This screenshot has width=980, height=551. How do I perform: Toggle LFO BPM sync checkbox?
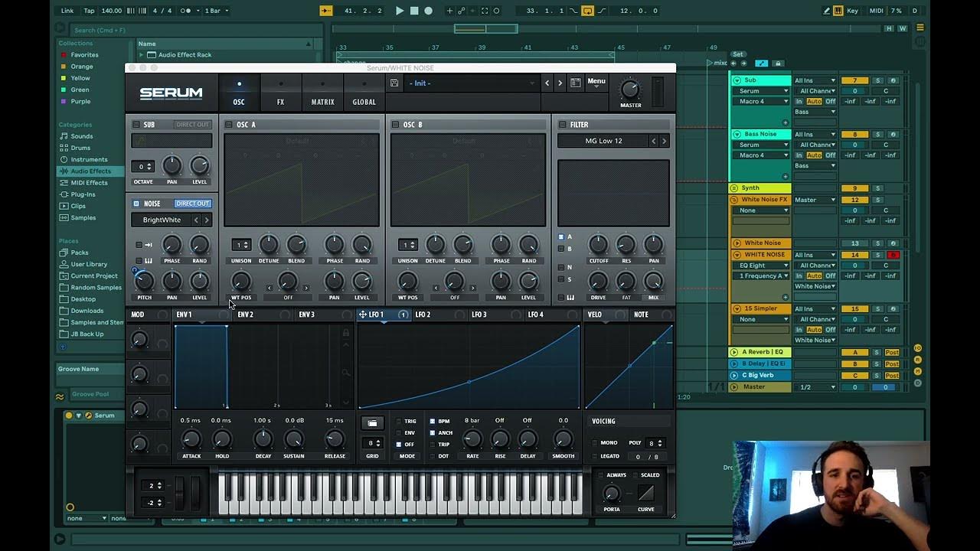tap(432, 421)
